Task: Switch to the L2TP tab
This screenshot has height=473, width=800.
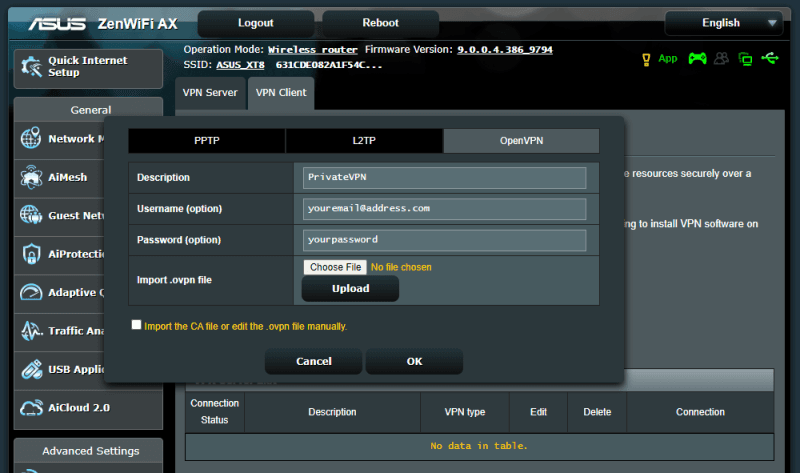Action: [x=364, y=141]
